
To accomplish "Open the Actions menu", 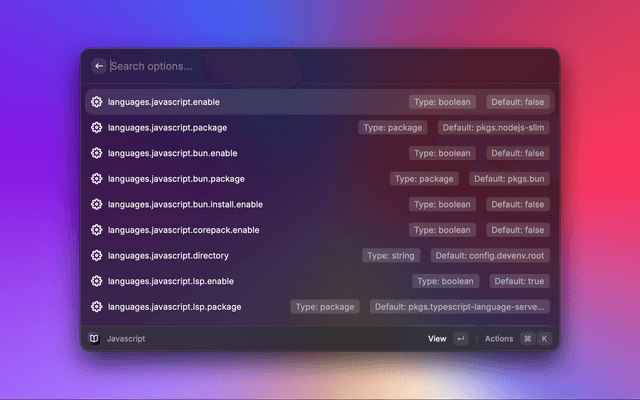I will [498, 339].
